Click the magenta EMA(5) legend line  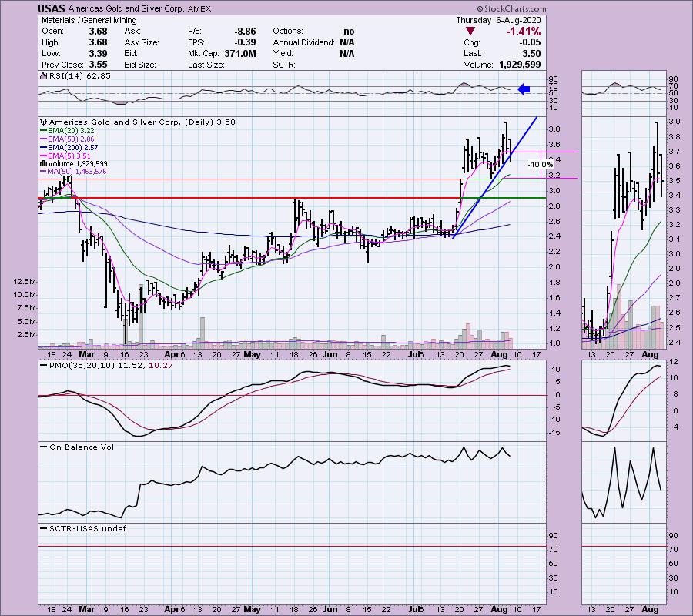[x=43, y=156]
